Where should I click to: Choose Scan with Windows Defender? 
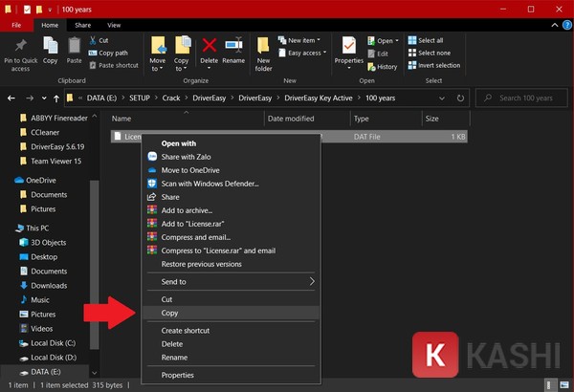(x=231, y=184)
